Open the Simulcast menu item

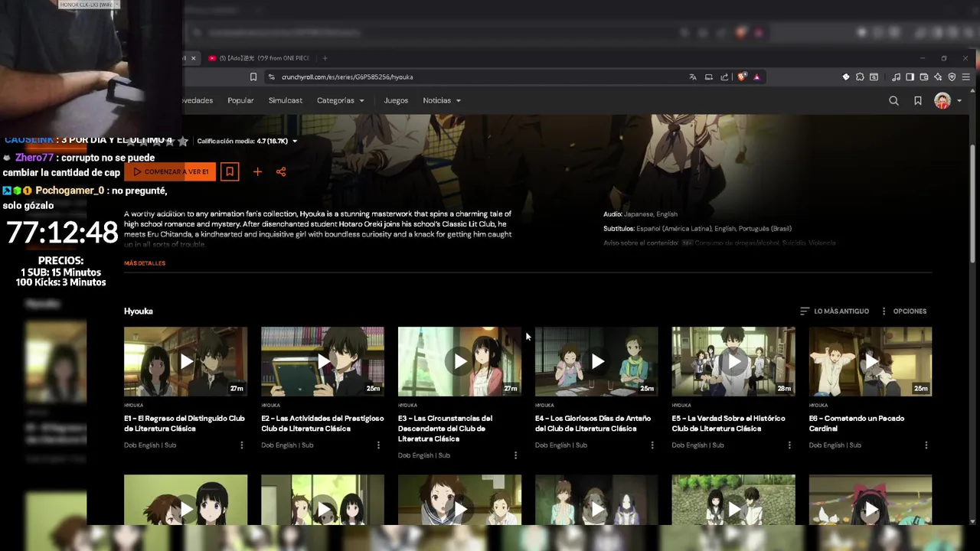286,100
